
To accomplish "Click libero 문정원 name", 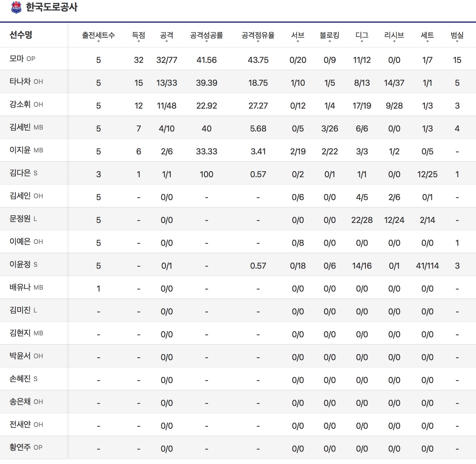I will pos(20,219).
